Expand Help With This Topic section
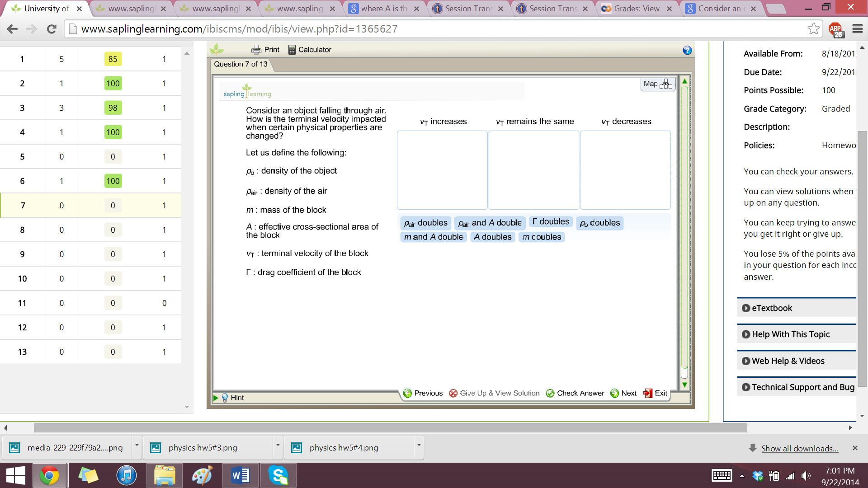 tap(790, 334)
